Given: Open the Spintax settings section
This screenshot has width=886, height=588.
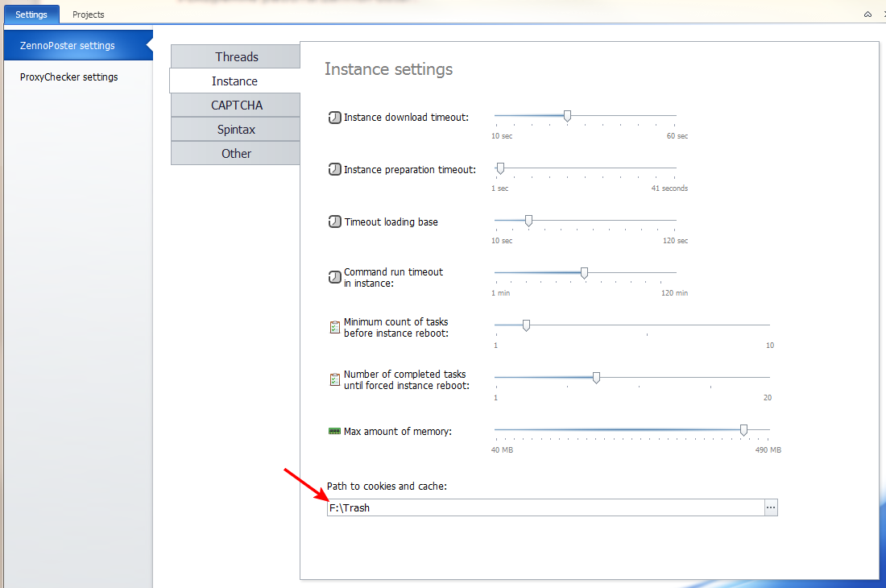Looking at the screenshot, I should pos(236,130).
